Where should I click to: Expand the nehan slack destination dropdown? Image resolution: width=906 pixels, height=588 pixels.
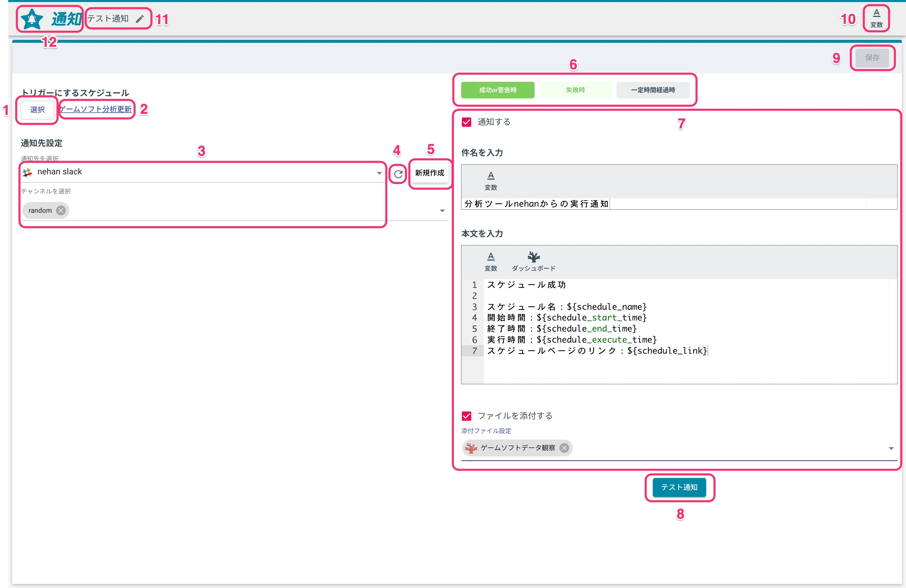(379, 173)
